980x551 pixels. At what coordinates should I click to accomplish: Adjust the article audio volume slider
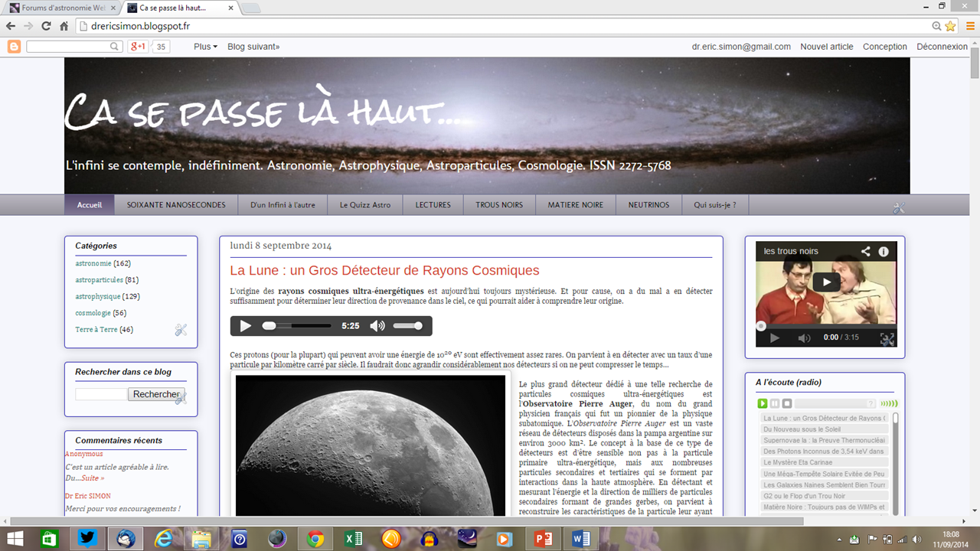[x=407, y=326]
